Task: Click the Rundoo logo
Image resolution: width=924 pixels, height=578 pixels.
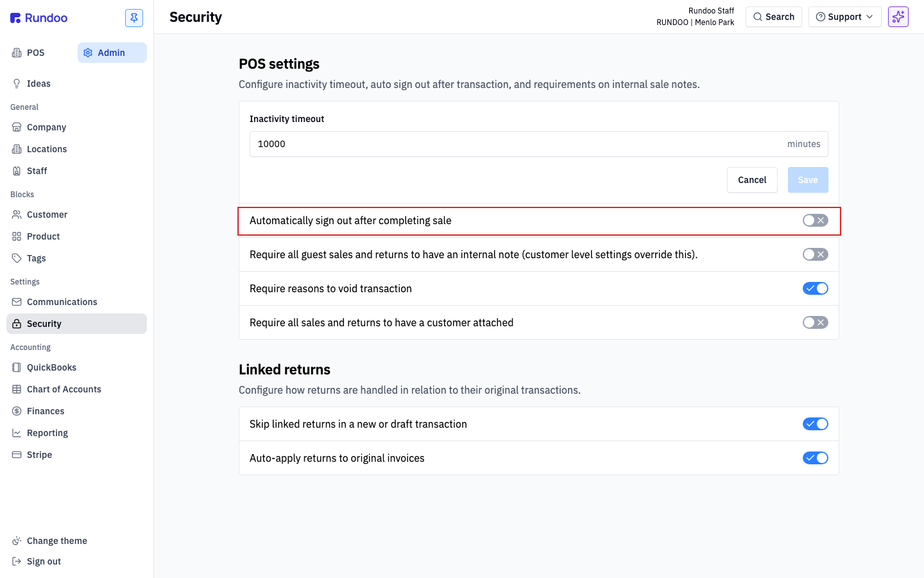Action: [38, 18]
